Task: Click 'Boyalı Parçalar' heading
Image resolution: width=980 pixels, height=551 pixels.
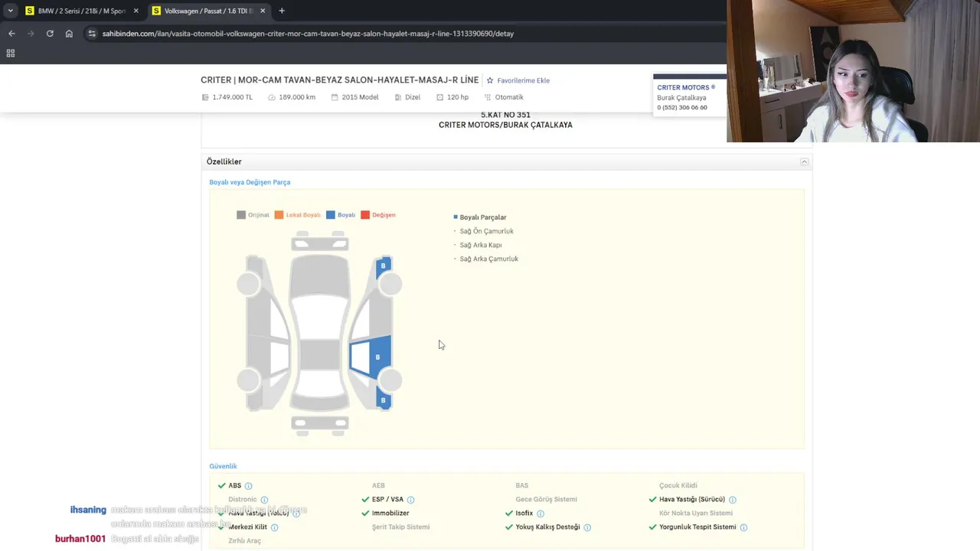Action: tap(482, 217)
